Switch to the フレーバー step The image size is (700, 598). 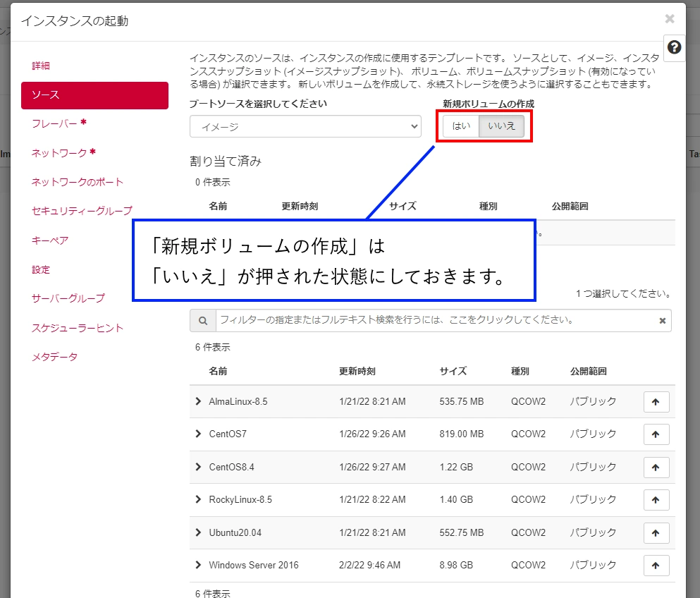[x=55, y=123]
